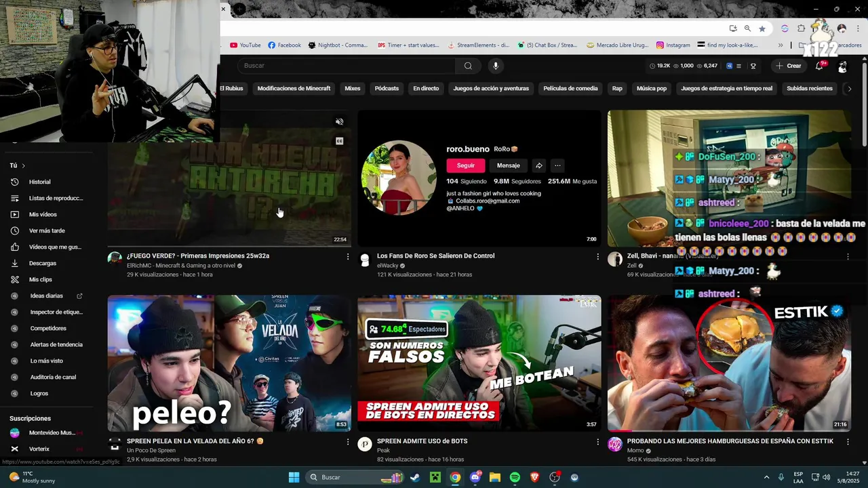Click the colorful swirl extension icon
868x488 pixels.
[785, 28]
